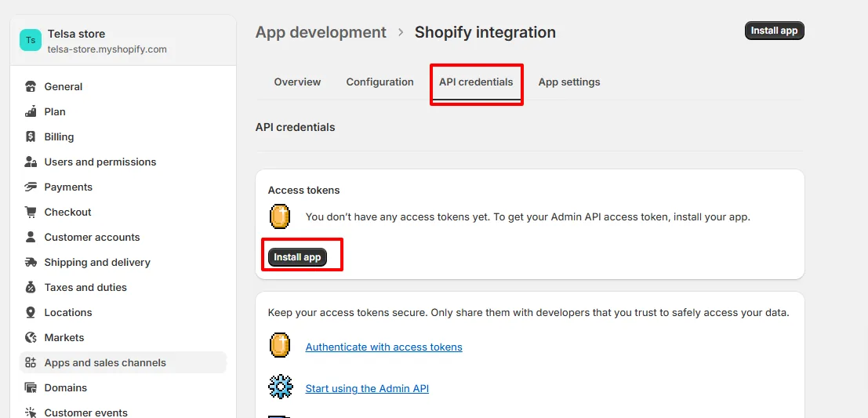Click Install app button in page header
The width and height of the screenshot is (868, 418).
(774, 31)
